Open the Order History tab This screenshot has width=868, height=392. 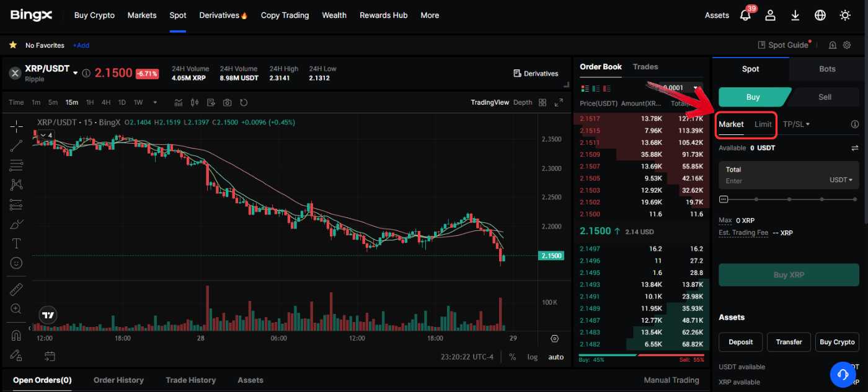click(x=118, y=380)
